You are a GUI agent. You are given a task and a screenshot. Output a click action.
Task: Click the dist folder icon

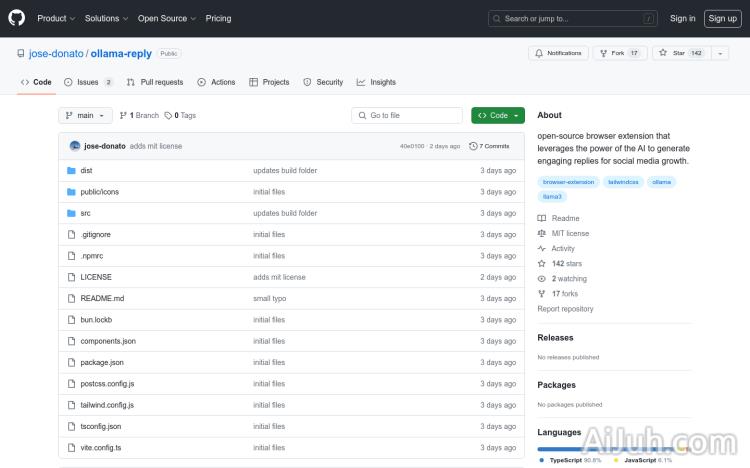click(71, 170)
